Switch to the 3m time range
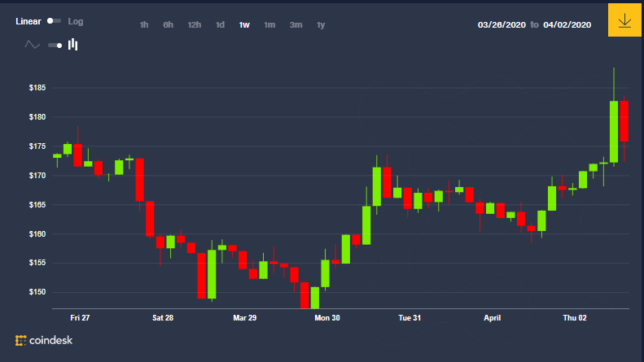Screen dimensions: 644x362 pyautogui.click(x=296, y=25)
